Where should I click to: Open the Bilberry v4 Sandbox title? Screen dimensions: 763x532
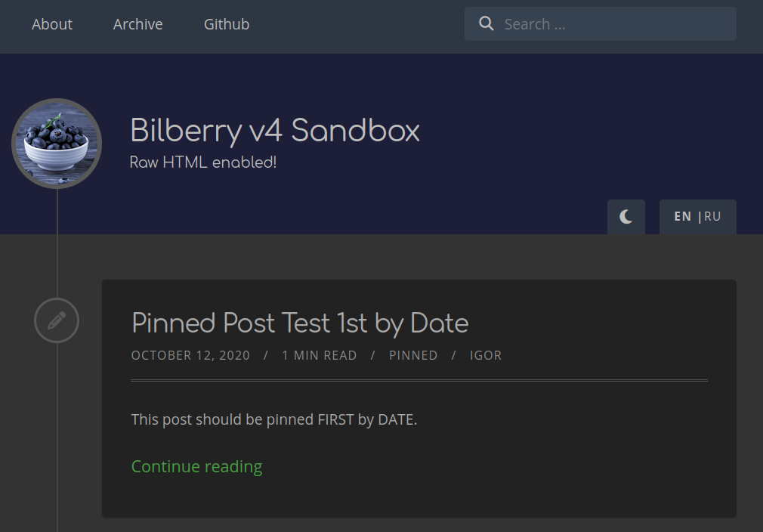274,131
